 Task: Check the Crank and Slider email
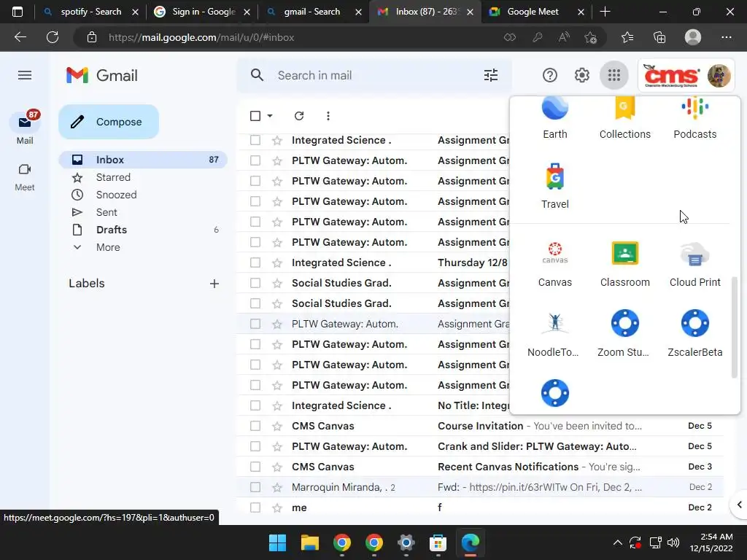pyautogui.click(x=255, y=447)
